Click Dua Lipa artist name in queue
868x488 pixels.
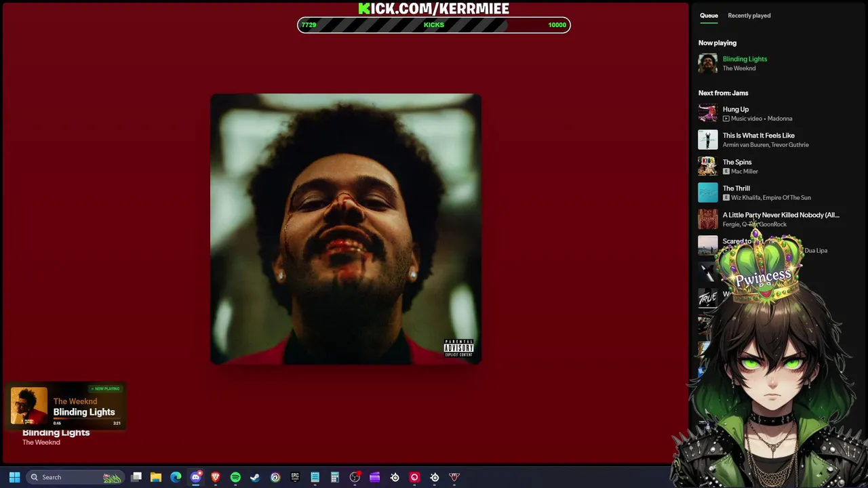click(816, 251)
